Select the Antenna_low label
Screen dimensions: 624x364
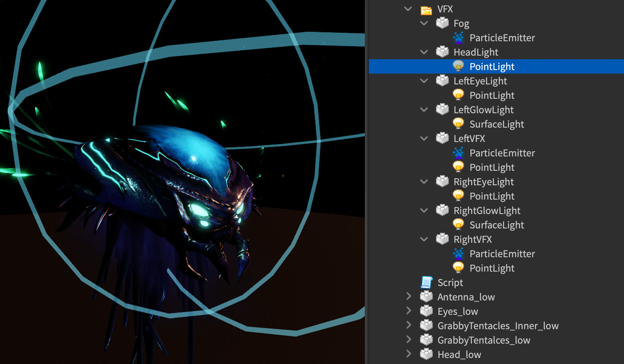tap(466, 297)
